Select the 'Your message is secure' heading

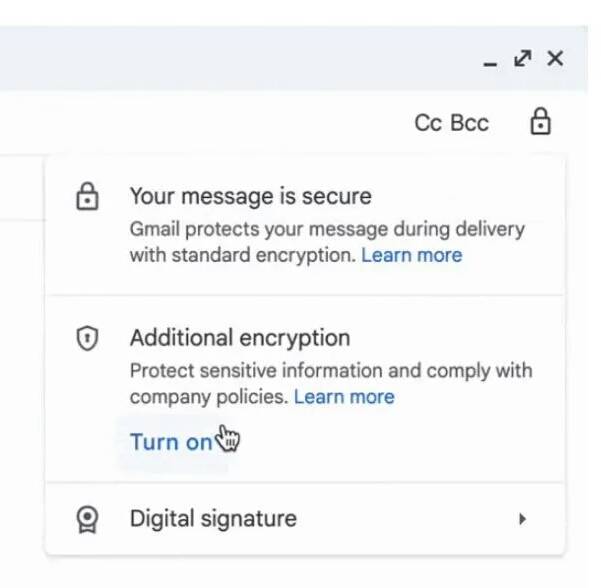(250, 196)
